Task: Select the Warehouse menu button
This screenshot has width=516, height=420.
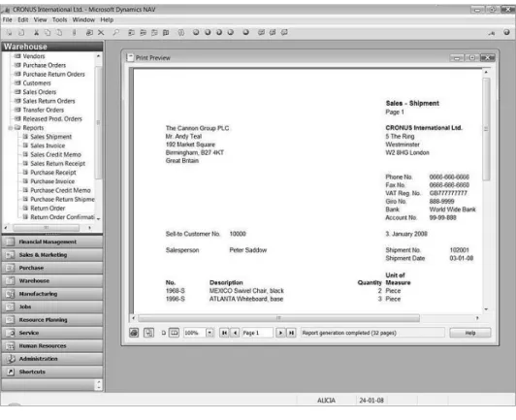Action: tap(52, 280)
